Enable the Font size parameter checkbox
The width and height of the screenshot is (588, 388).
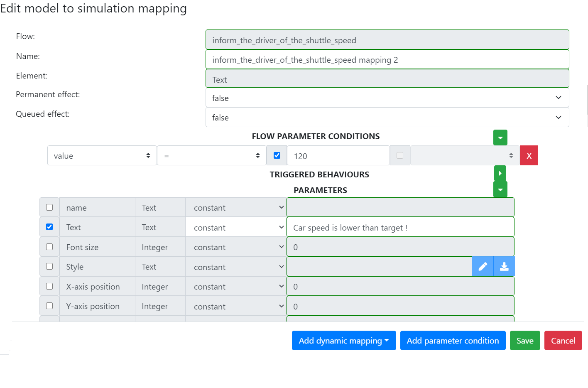coord(49,247)
